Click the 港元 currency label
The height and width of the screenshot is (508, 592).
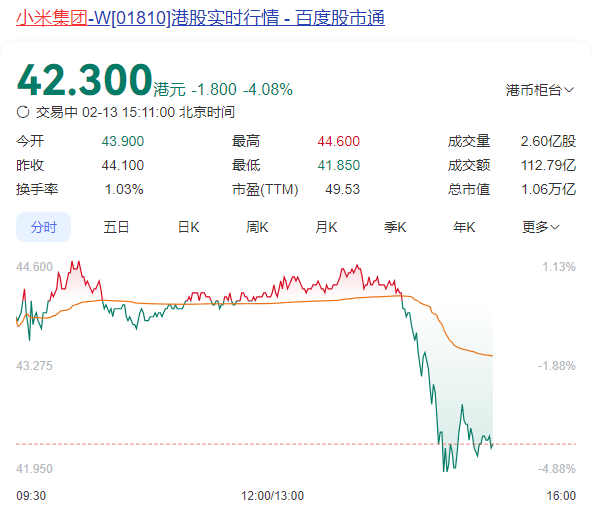tap(170, 90)
